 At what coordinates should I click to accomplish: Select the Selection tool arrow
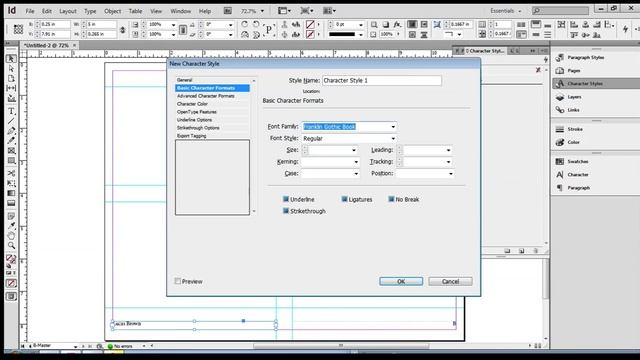click(11, 59)
